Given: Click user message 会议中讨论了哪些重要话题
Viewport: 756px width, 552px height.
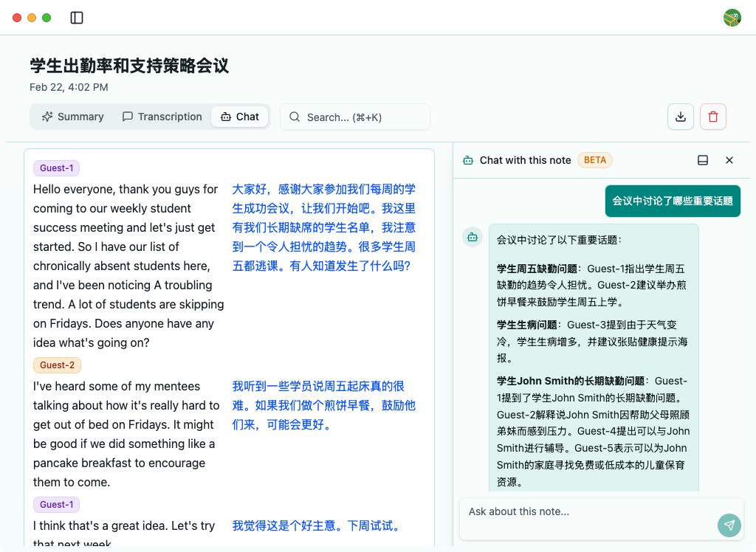Looking at the screenshot, I should [673, 201].
